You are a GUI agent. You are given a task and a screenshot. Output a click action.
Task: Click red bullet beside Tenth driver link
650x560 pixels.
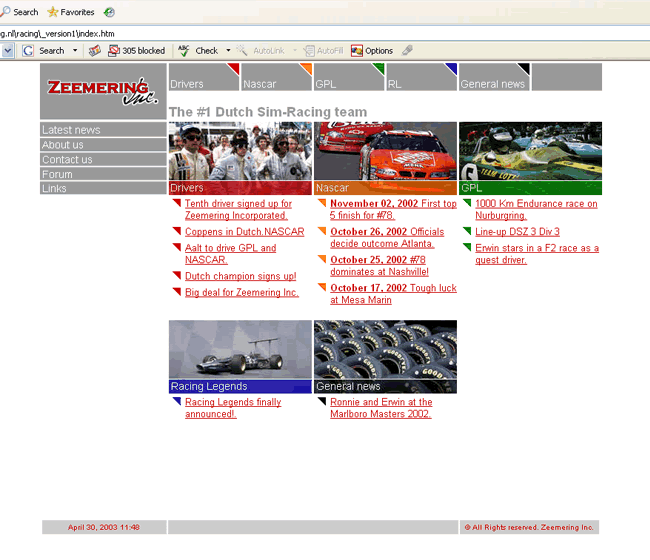(177, 203)
